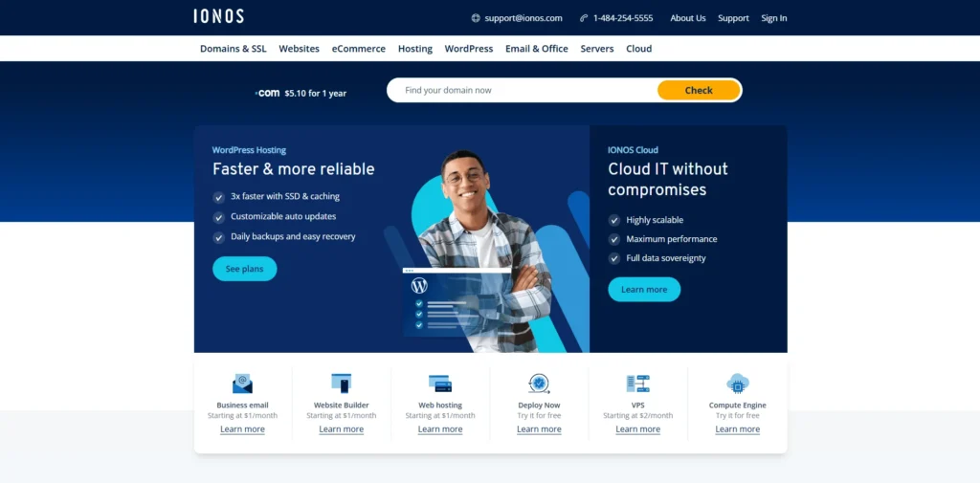Click the smiling man hero image

point(481,250)
